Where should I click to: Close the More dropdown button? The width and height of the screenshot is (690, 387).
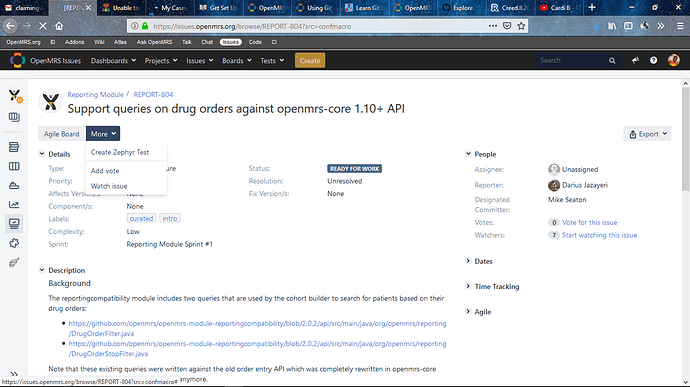pyautogui.click(x=103, y=134)
